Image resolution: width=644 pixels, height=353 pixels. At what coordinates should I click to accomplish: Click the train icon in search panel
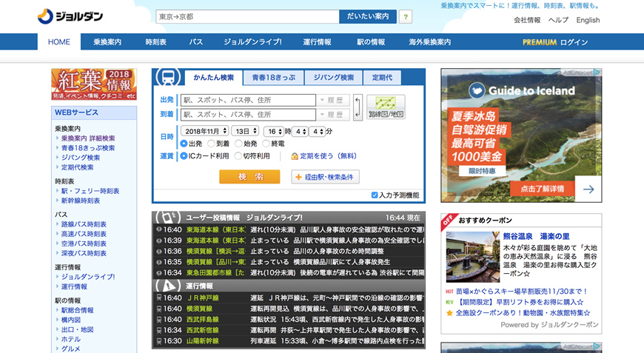click(168, 77)
